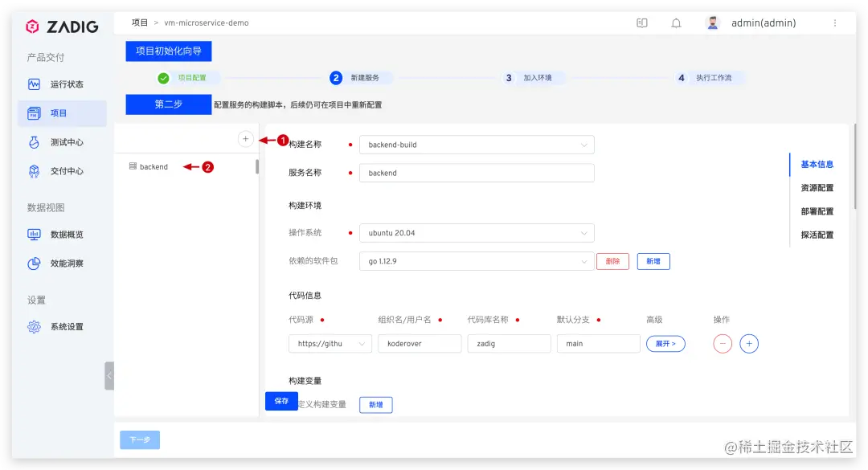Click the 数据概览 chart icon
Viewport: 868px width, 470px height.
(34, 234)
